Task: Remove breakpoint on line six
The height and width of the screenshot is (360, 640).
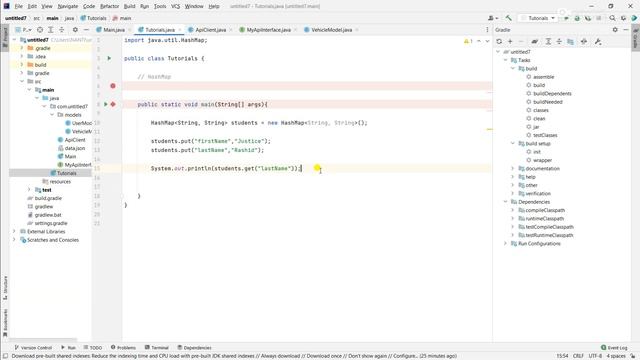Action: pyautogui.click(x=113, y=86)
